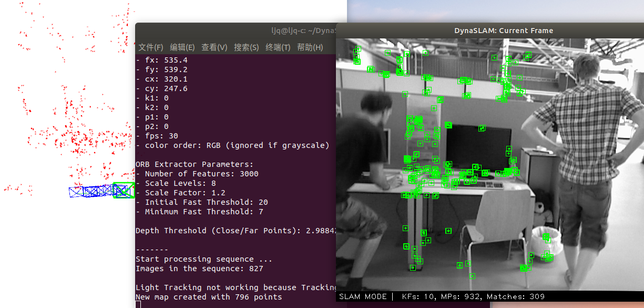Click the 'fx: 535.4' line in terminal
The height and width of the screenshot is (308, 644).
click(162, 60)
